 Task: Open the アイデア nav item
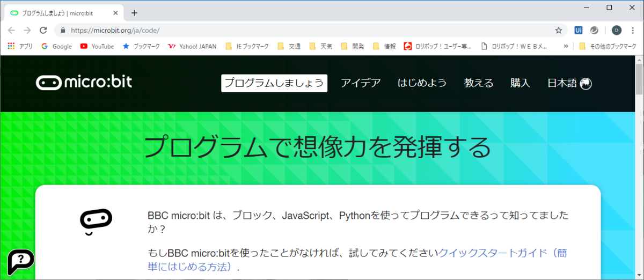(361, 83)
